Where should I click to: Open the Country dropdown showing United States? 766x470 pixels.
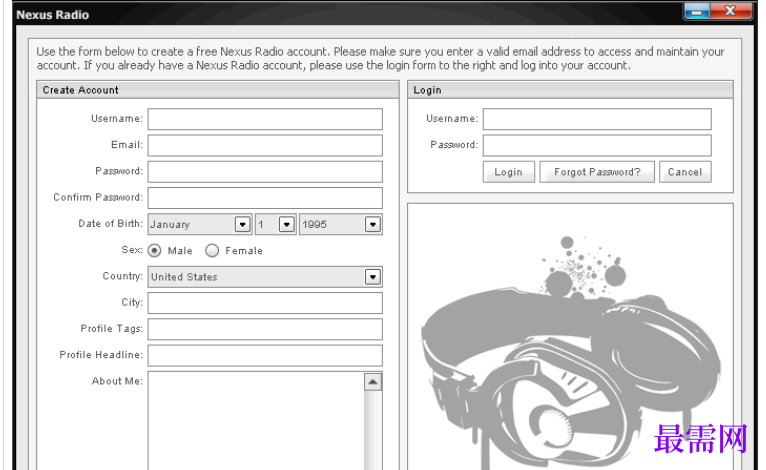tap(265, 277)
